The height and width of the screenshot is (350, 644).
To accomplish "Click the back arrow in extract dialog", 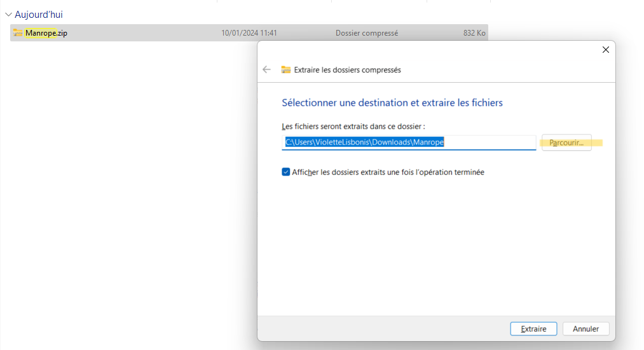I will [266, 69].
